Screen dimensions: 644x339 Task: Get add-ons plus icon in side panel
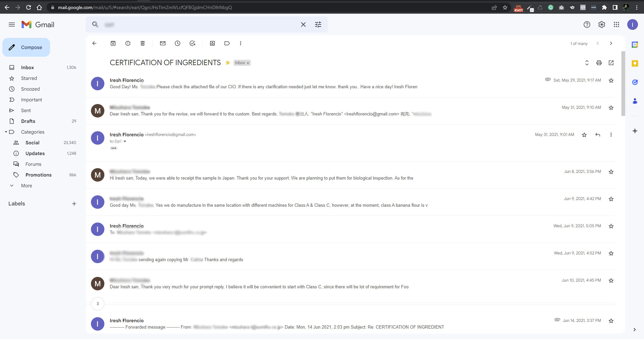tap(635, 131)
